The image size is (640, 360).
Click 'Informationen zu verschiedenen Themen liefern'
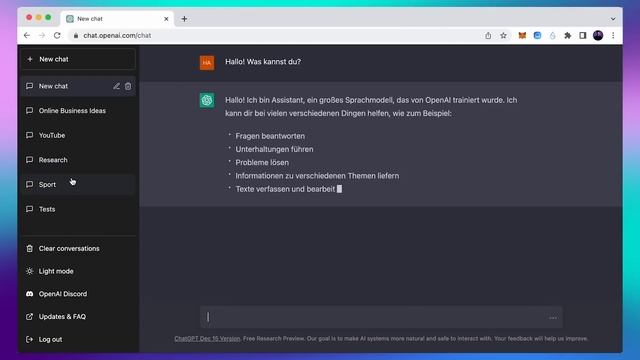pos(317,176)
